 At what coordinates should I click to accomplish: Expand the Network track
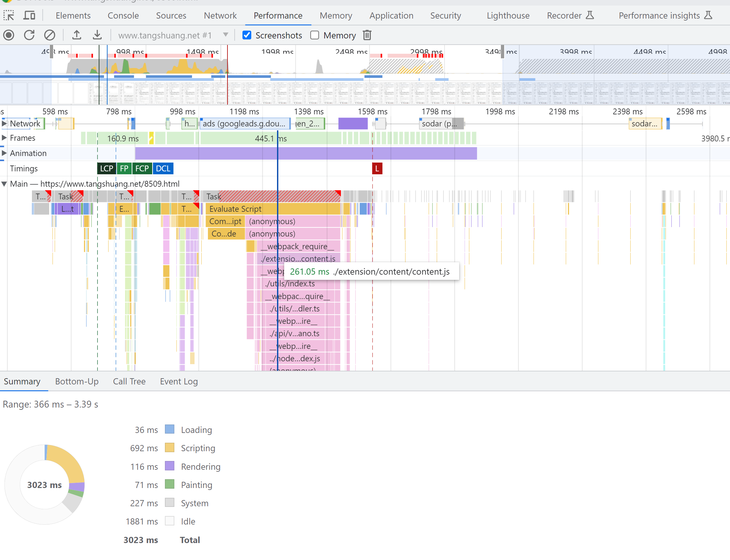4,123
